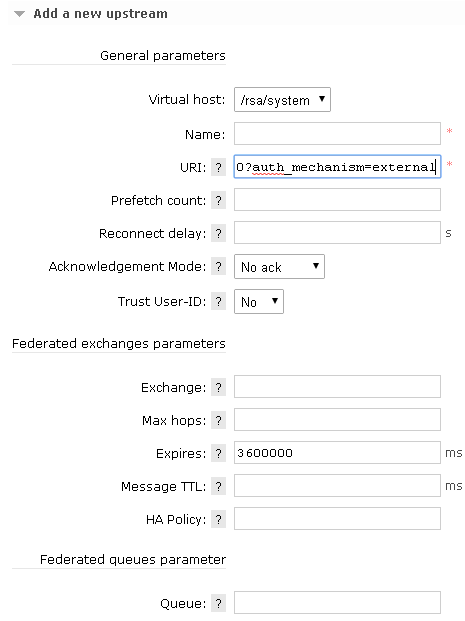Screen dimensions: 465x621
Task: Show help for Expires
Action: pyautogui.click(x=218, y=453)
